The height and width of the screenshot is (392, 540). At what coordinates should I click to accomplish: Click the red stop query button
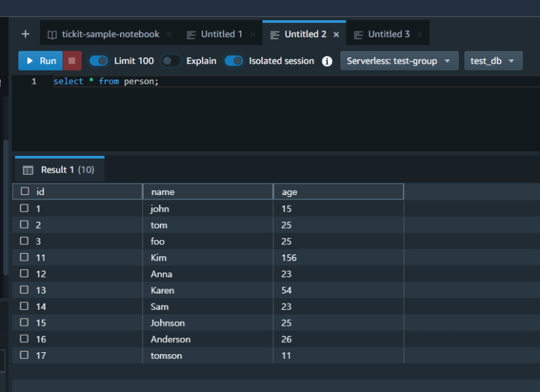[72, 61]
